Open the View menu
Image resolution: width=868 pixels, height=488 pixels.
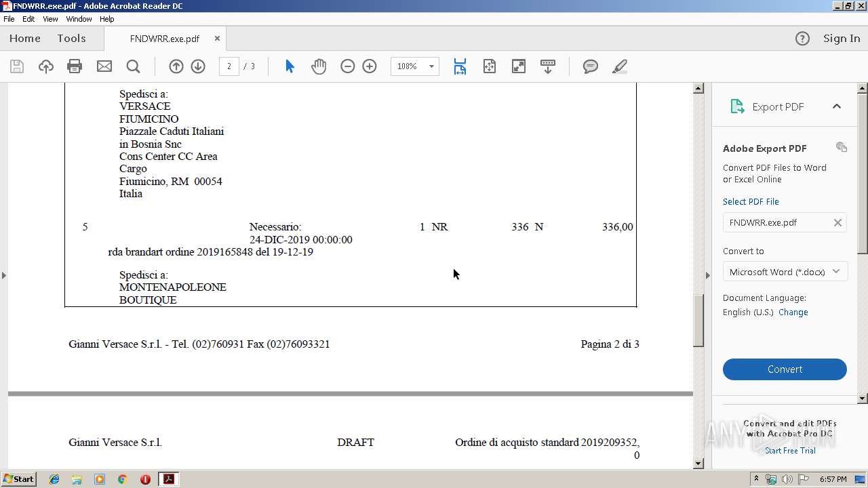pyautogui.click(x=50, y=19)
